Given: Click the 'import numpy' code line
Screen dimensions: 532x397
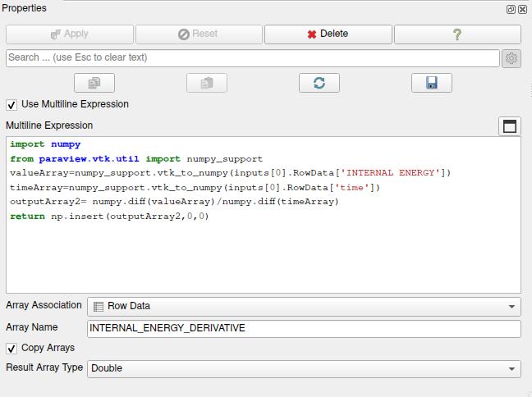Looking at the screenshot, I should 45,144.
